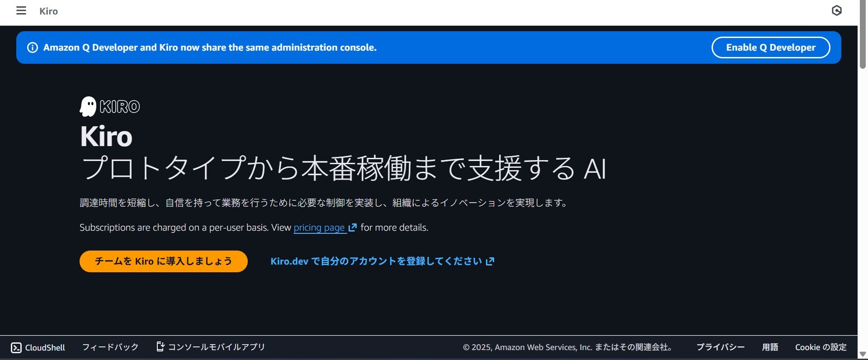Follow the Kiro.dev account registration link
This screenshot has height=360, width=868.
point(376,261)
